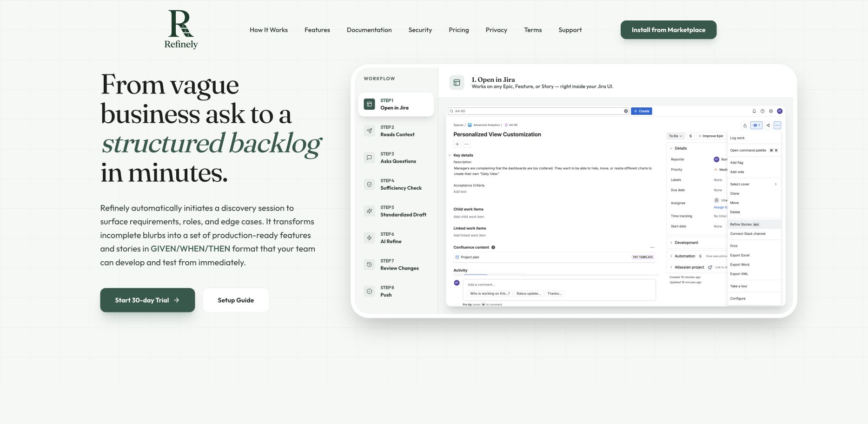Select the Step 3 chat bubble icon

(369, 158)
